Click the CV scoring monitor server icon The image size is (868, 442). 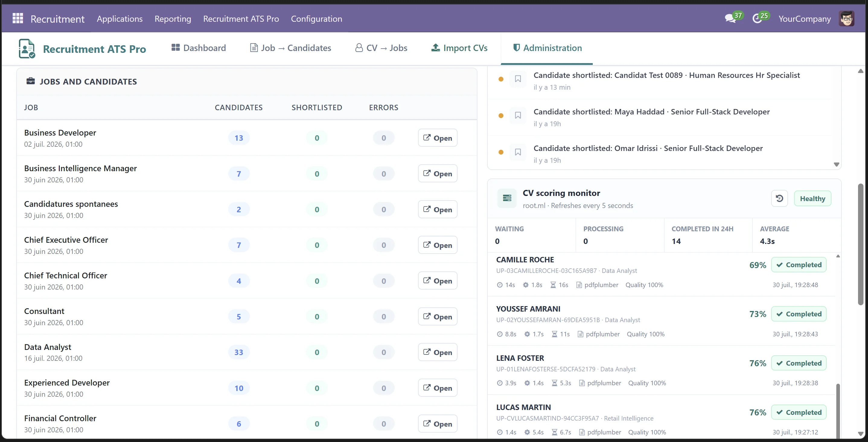coord(507,198)
